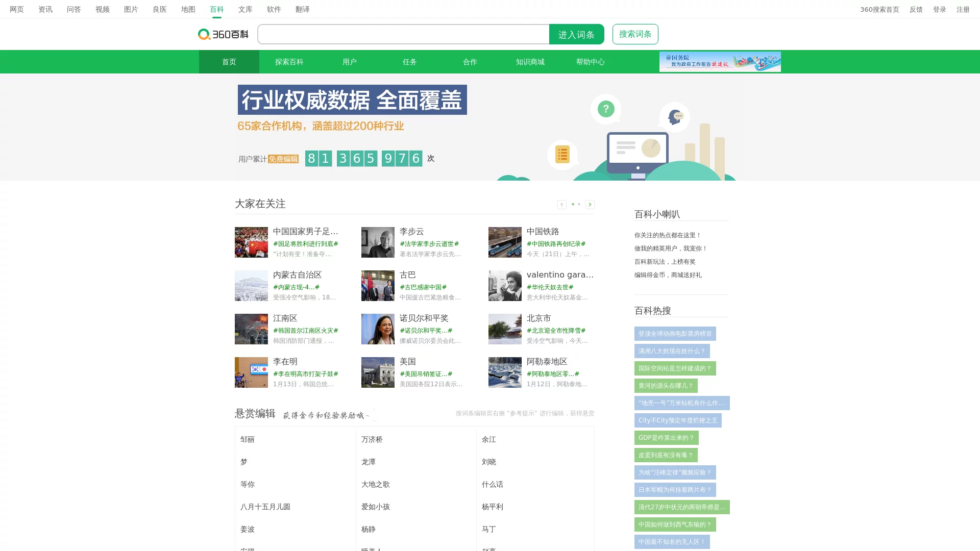
Task: Click inside the search input field
Action: [x=403, y=34]
